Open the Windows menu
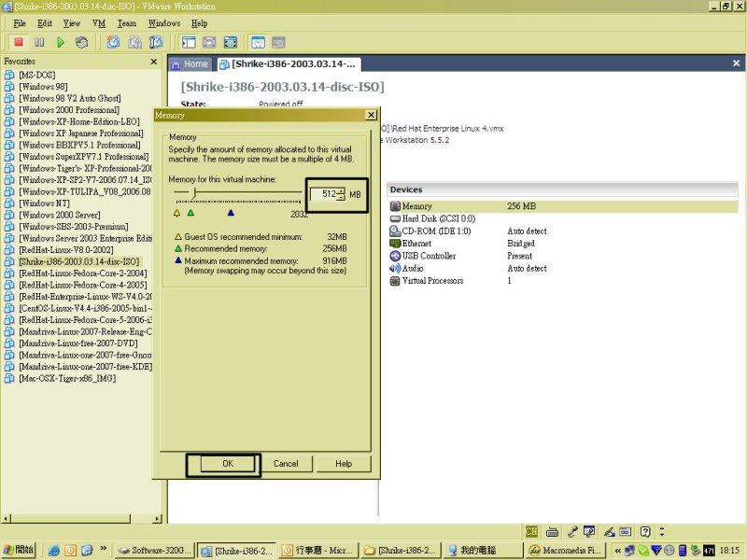The height and width of the screenshot is (560, 747). pos(164,22)
